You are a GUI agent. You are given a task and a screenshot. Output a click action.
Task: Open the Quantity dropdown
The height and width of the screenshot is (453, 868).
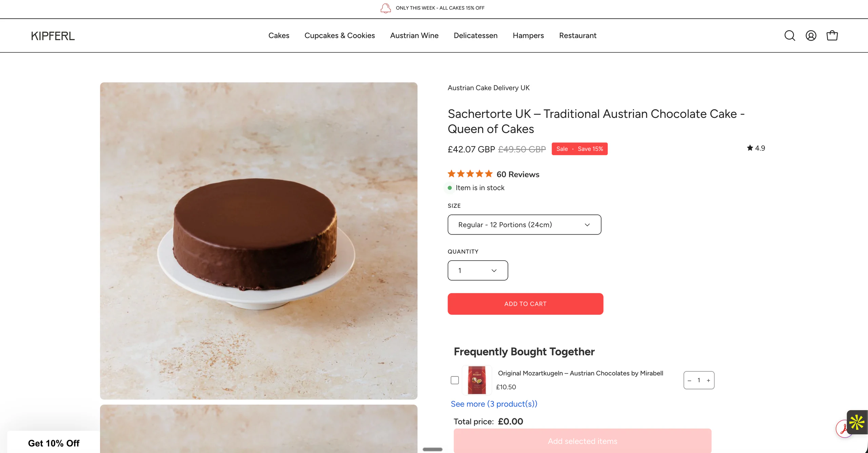(478, 270)
